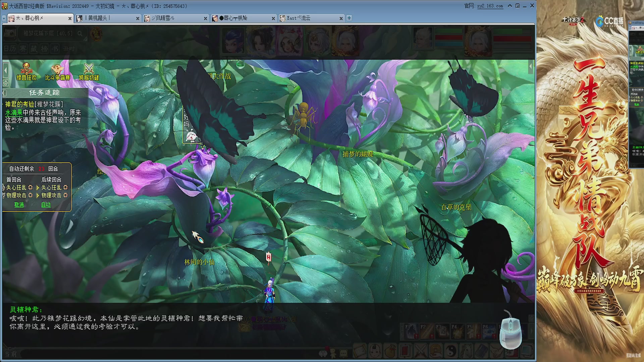Open subsequent-round 失心狂乱 gear settings
Viewport: 644px width, 362px height.
(65, 187)
